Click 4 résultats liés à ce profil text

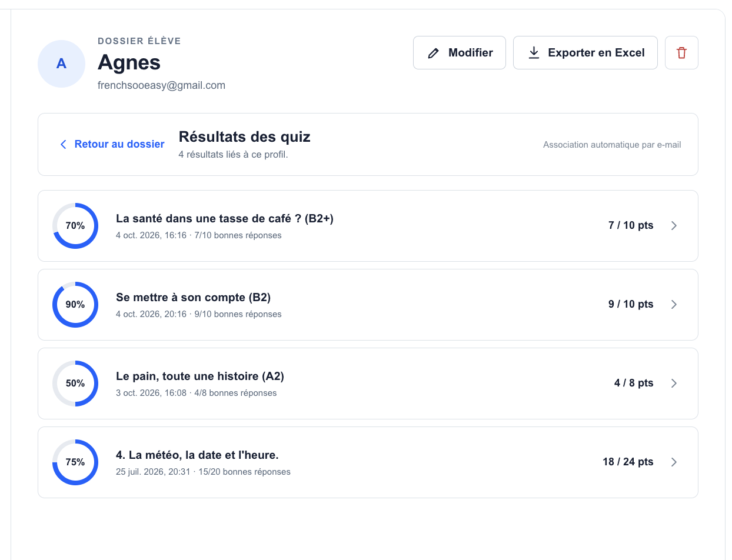coord(233,155)
